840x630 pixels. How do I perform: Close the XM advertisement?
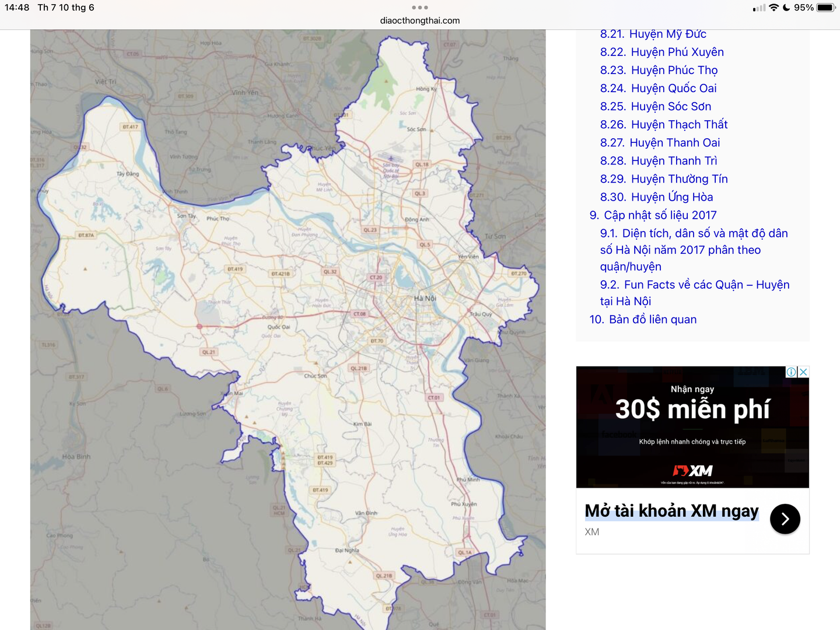(x=803, y=372)
